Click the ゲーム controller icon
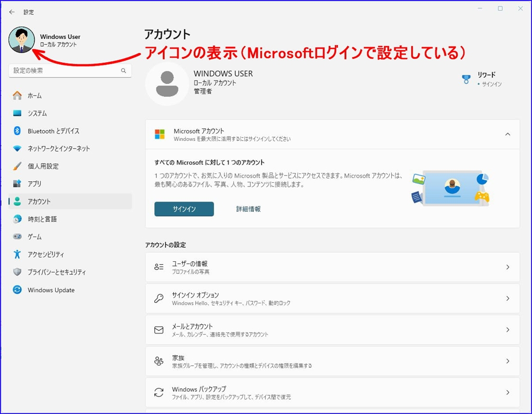Image resolution: width=532 pixels, height=414 pixels. coord(17,236)
